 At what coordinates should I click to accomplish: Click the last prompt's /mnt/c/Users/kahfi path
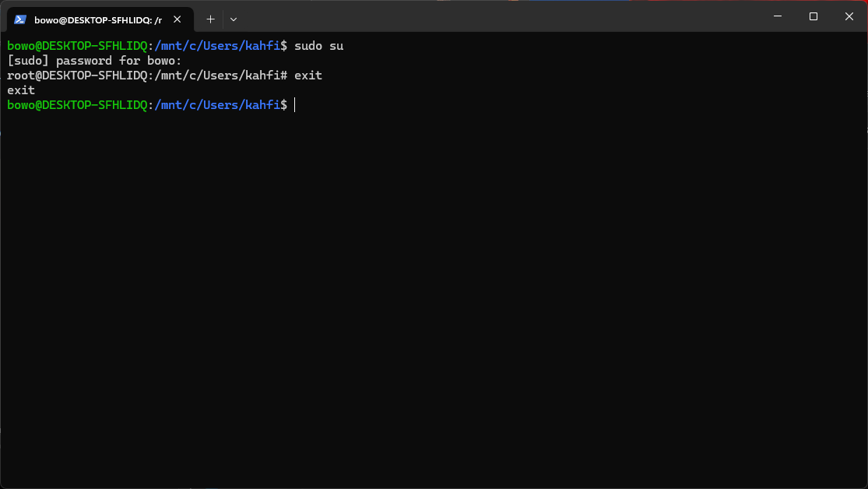pyautogui.click(x=217, y=105)
